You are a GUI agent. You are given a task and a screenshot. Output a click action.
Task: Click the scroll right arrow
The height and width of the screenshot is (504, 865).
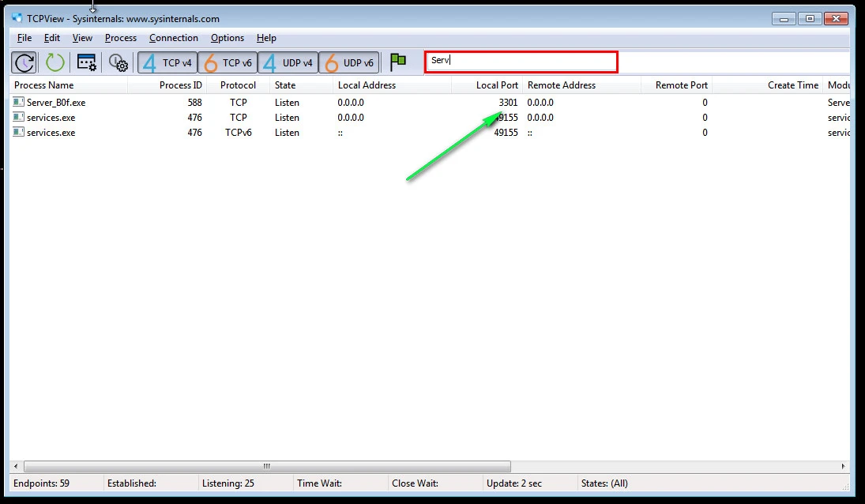pos(843,467)
